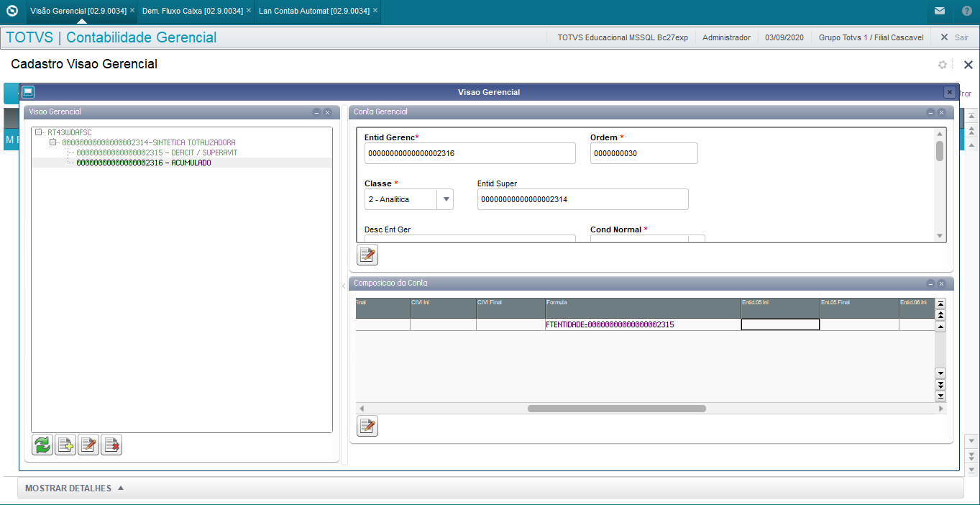Collapse the SINTETICA TOTALIZADORA tree node
The width and height of the screenshot is (980, 505).
53,142
